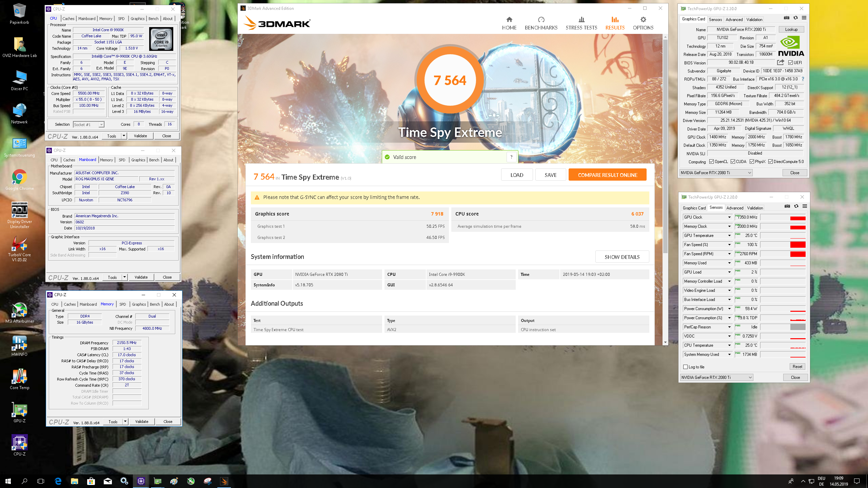
Task: Toggle the DirectCompute 5.0 checkbox
Action: click(770, 162)
